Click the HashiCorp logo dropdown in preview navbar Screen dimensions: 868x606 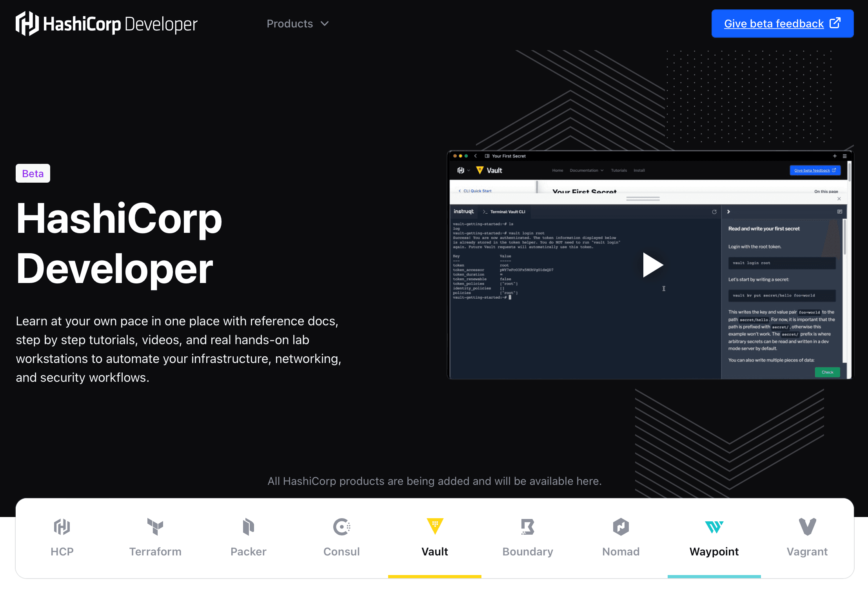[463, 170]
